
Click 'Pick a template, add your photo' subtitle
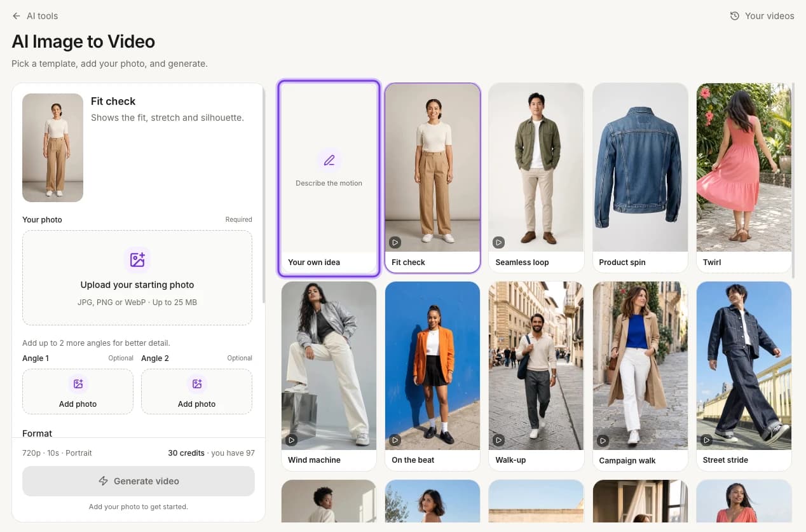pyautogui.click(x=109, y=64)
